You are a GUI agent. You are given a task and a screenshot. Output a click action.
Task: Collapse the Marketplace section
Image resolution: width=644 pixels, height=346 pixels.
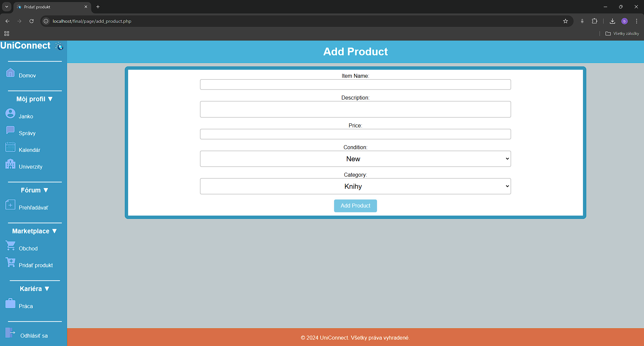[35, 231]
